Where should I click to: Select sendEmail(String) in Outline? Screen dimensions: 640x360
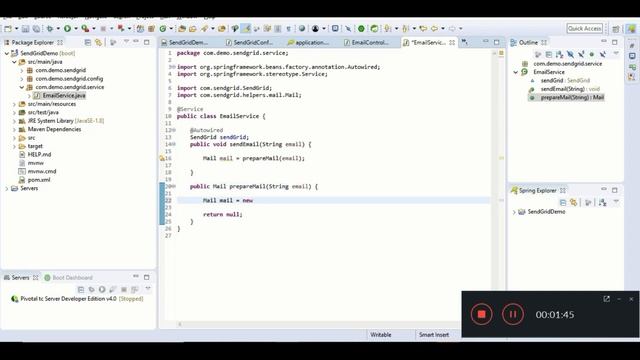(570, 89)
